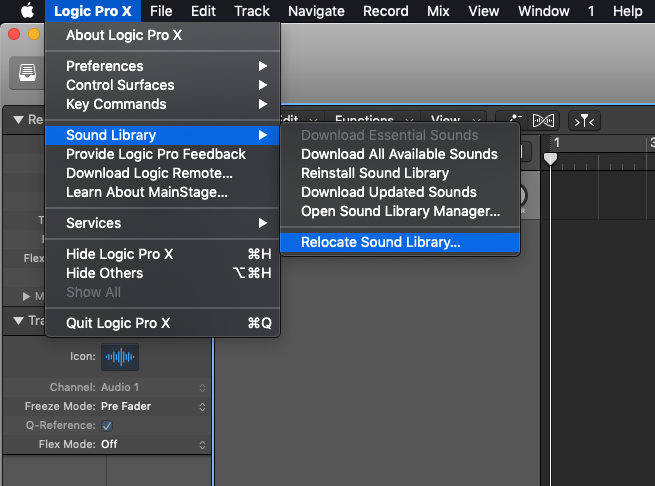Expand the Services submenu
This screenshot has width=655, height=486.
click(x=162, y=223)
